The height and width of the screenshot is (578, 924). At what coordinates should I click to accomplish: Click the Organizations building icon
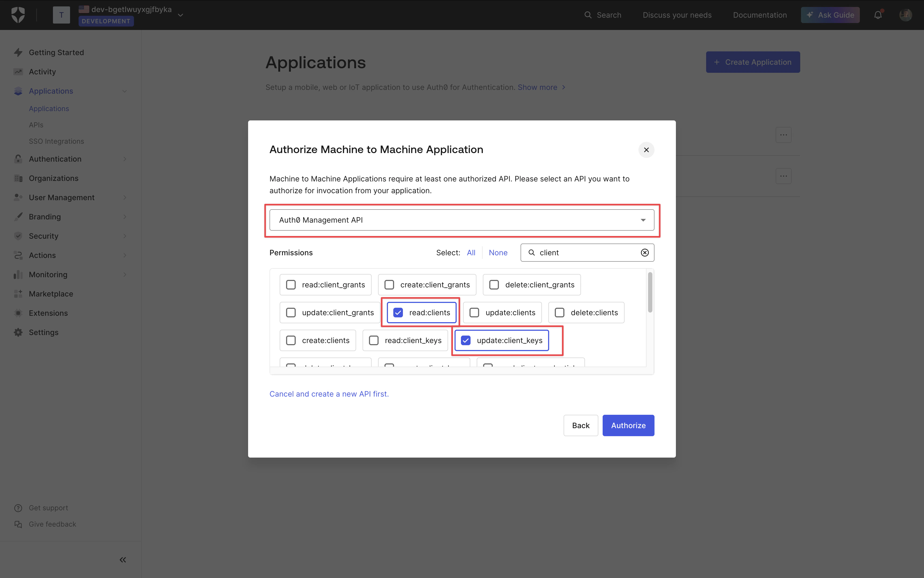point(18,178)
